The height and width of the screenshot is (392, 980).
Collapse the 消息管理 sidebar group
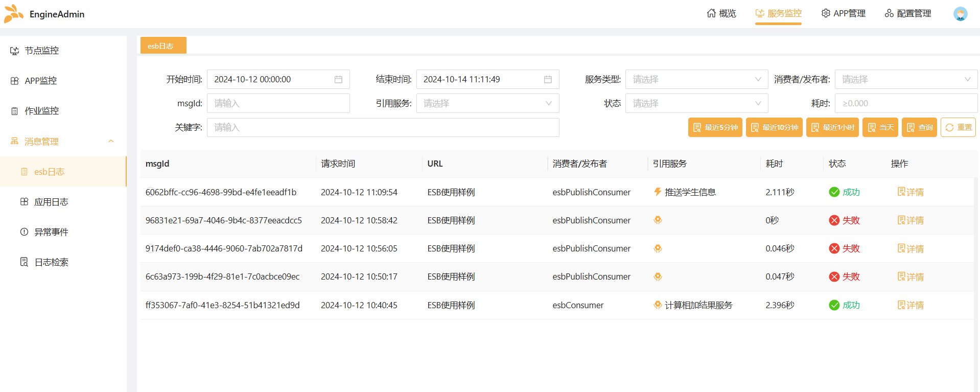[x=63, y=141]
